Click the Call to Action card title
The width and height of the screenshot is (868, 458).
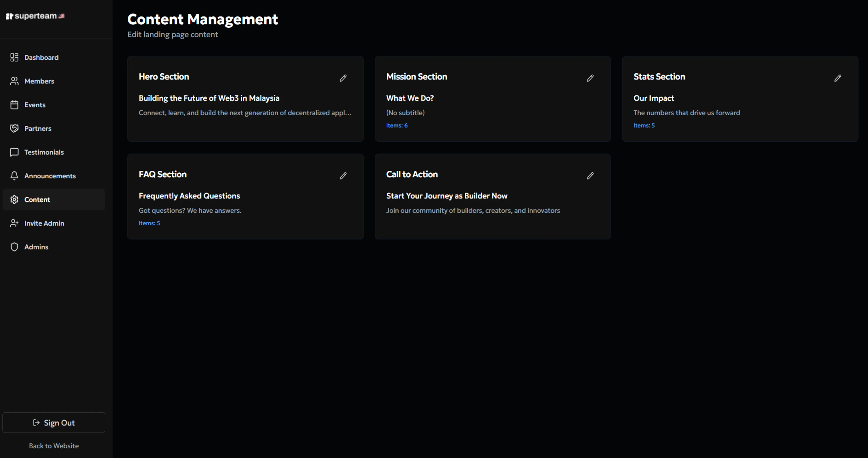[412, 174]
